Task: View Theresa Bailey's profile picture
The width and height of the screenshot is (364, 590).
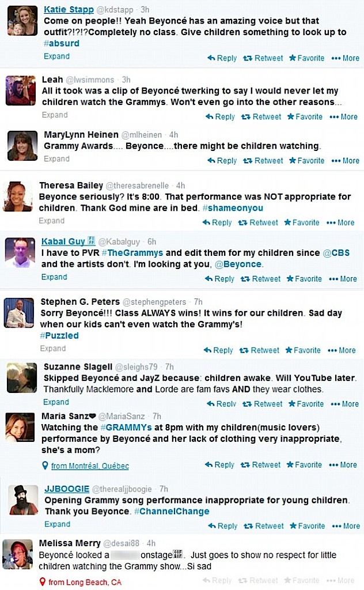Action: tap(18, 197)
